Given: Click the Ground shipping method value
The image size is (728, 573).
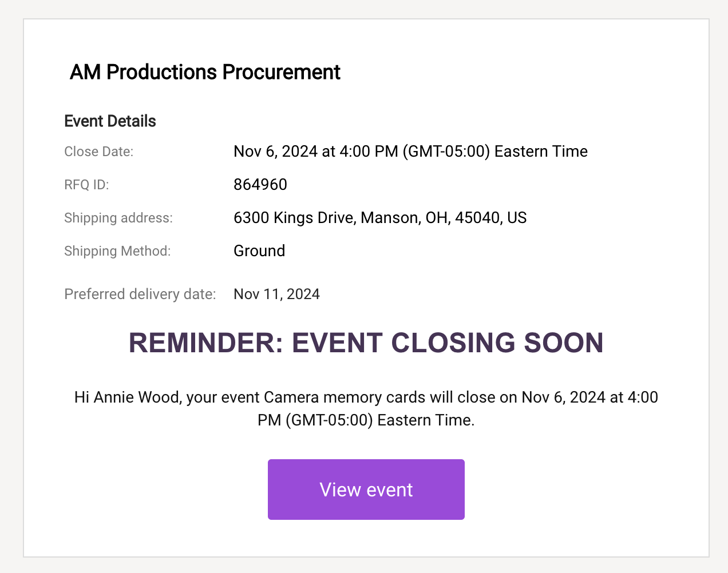Looking at the screenshot, I should coord(259,251).
